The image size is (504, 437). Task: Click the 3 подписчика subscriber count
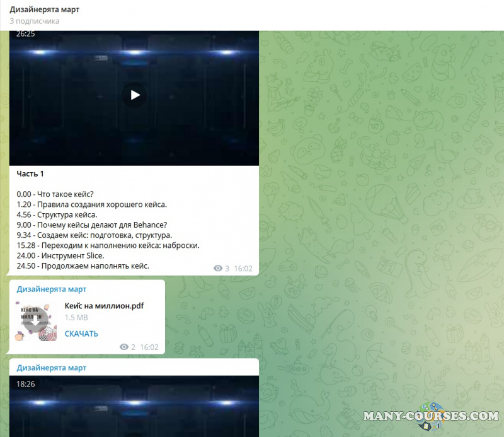[35, 21]
